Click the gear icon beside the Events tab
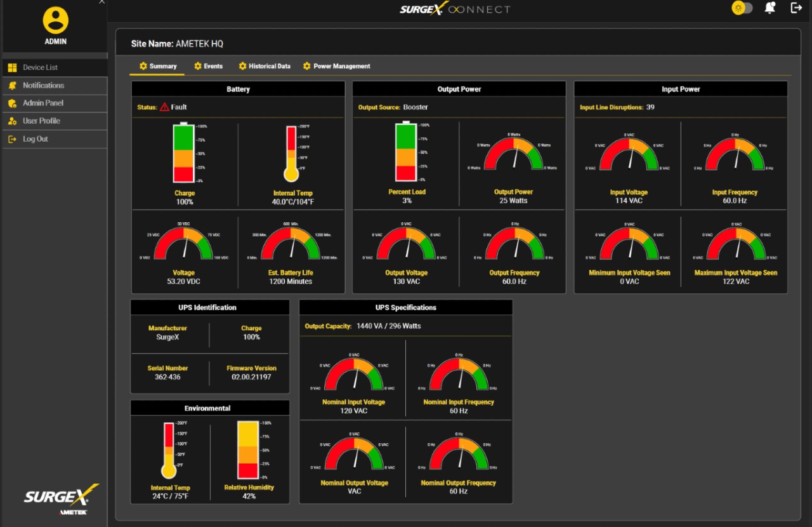Image resolution: width=812 pixels, height=527 pixels. pos(197,66)
